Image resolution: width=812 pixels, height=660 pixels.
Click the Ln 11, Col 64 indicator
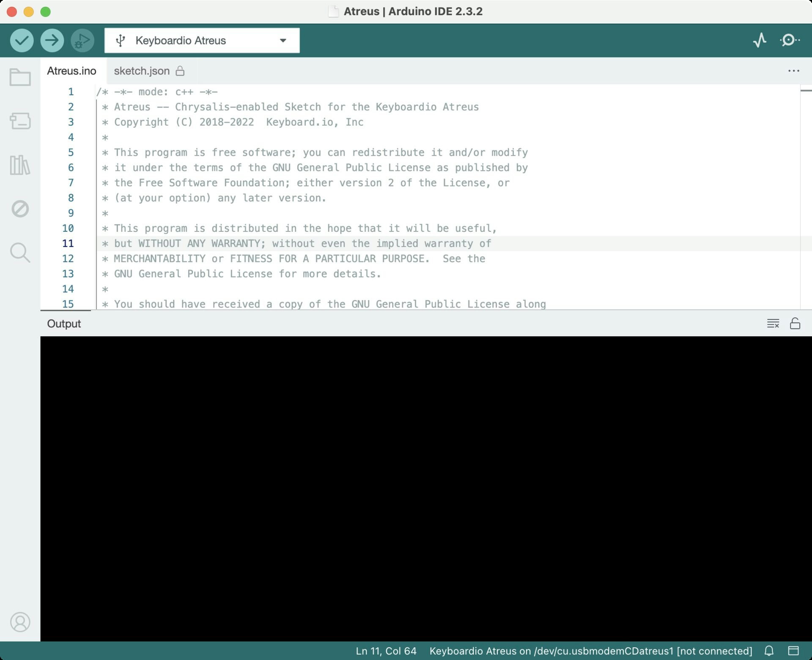click(386, 651)
